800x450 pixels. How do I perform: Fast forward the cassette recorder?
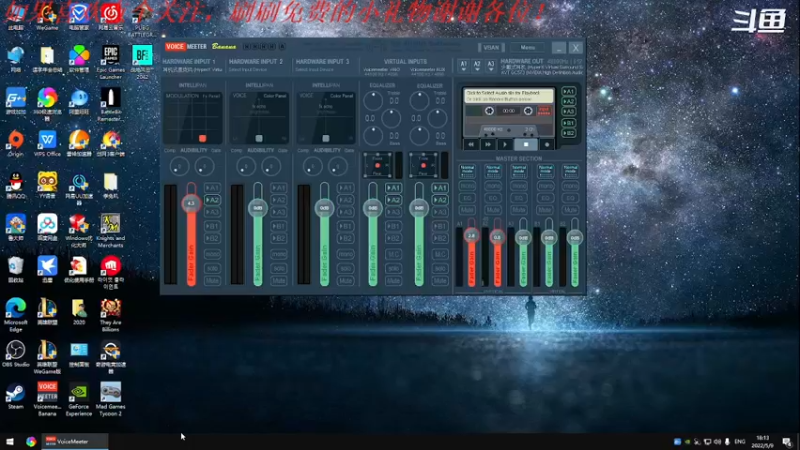pos(488,144)
